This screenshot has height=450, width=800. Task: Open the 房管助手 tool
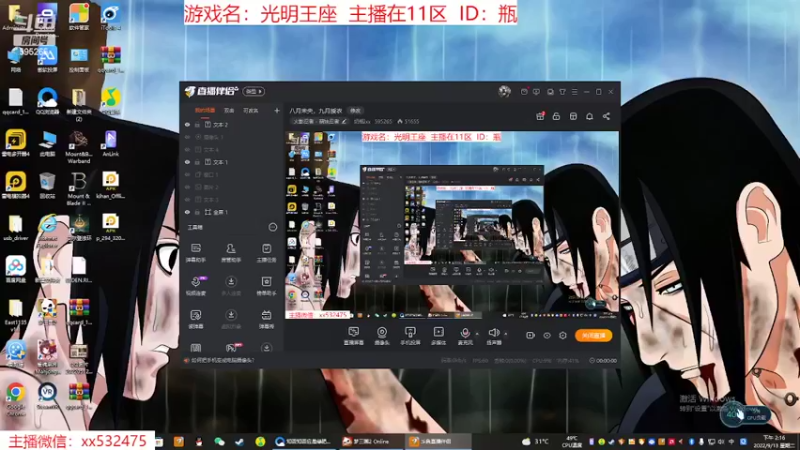tap(231, 253)
